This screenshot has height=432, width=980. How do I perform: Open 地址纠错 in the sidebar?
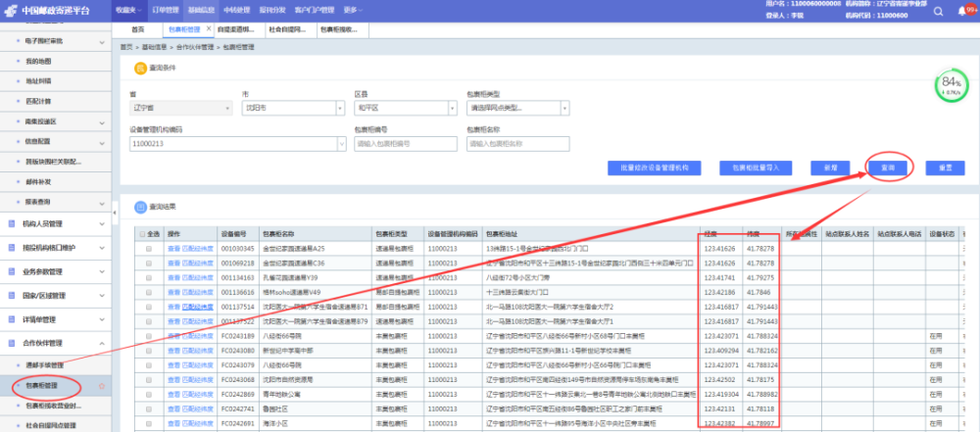tap(39, 81)
